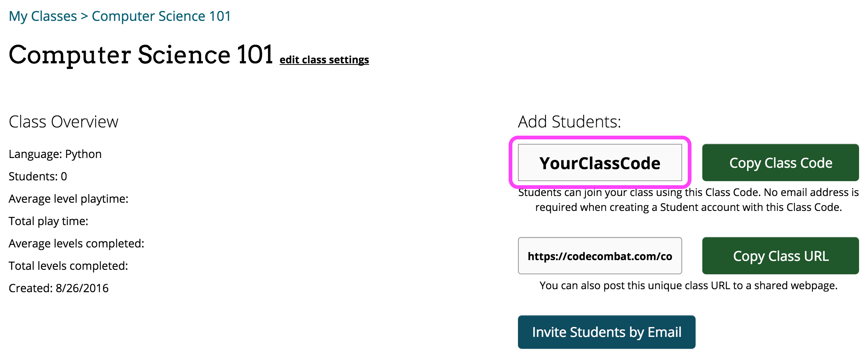Click the Class Overview heading
868x360 pixels.
point(63,122)
